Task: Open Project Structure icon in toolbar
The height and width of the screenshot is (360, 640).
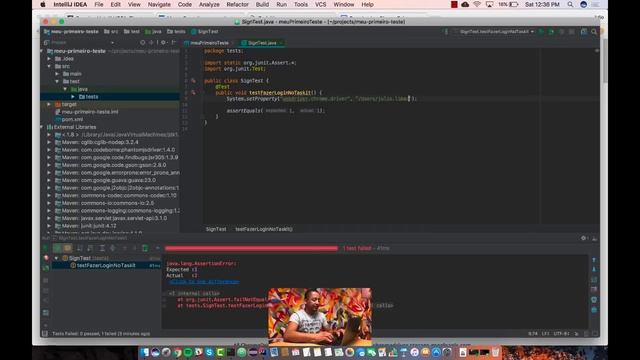Action: click(584, 31)
